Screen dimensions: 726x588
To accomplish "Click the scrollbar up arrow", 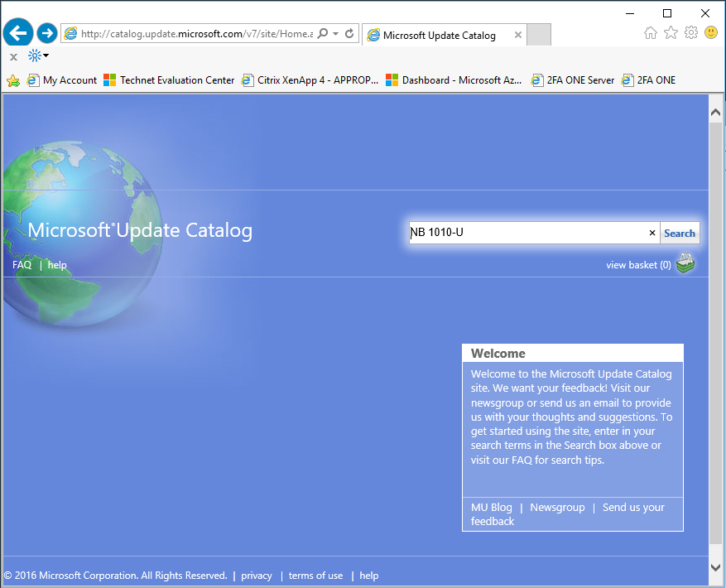I will click(715, 112).
